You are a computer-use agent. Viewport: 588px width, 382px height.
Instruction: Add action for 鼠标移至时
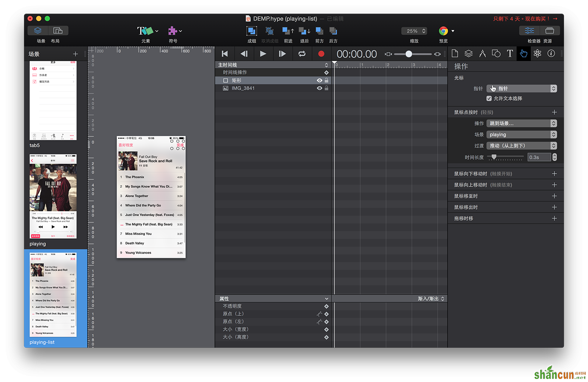pyautogui.click(x=554, y=196)
